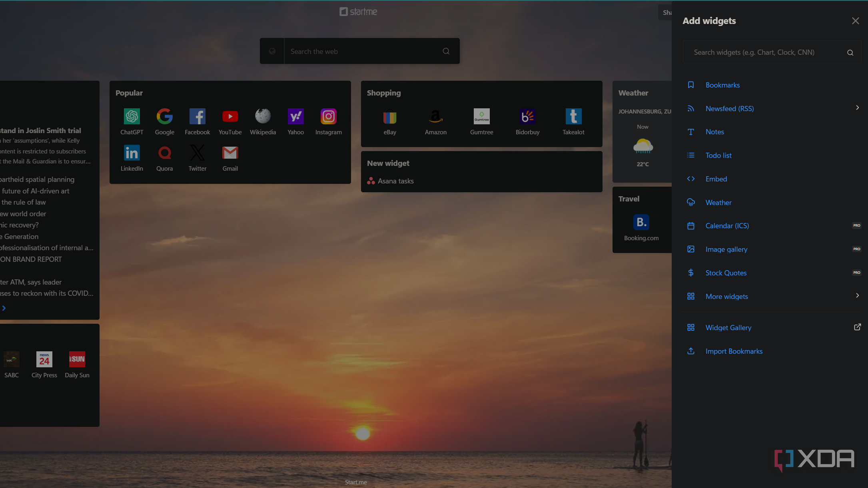The width and height of the screenshot is (868, 488).
Task: Close the Add widgets panel
Action: pyautogui.click(x=855, y=21)
